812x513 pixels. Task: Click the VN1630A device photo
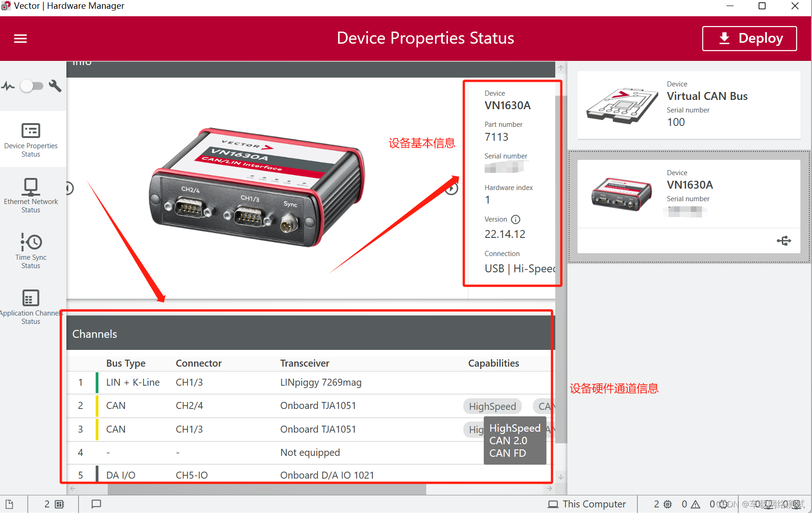[257, 187]
